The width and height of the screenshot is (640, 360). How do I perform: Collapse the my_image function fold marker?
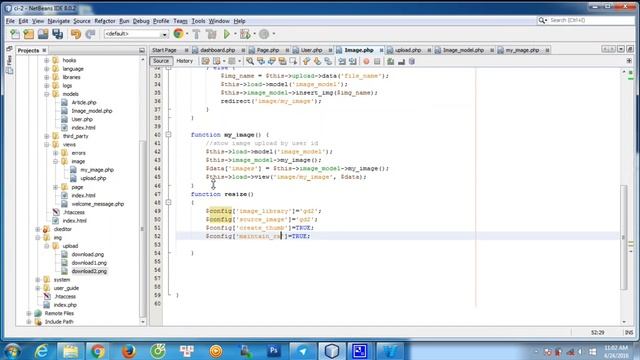(168, 135)
